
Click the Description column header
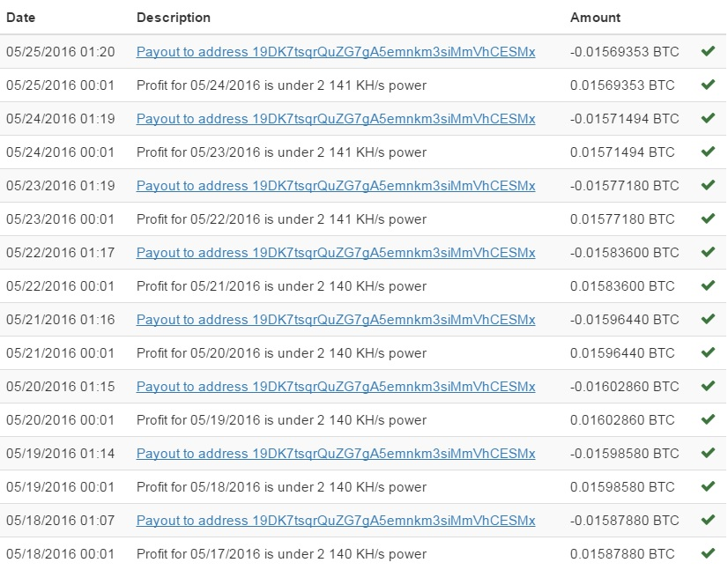pyautogui.click(x=173, y=18)
